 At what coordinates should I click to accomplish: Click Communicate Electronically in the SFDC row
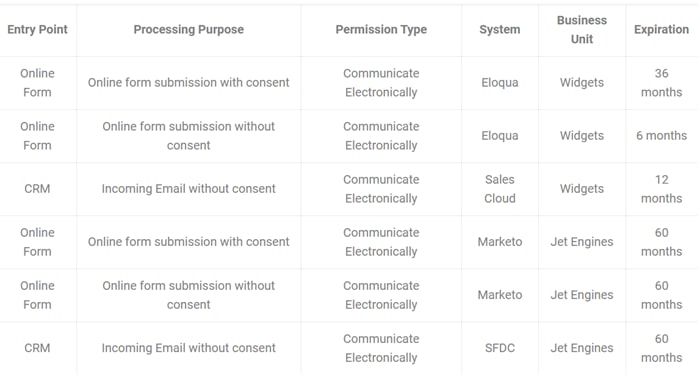click(x=381, y=348)
